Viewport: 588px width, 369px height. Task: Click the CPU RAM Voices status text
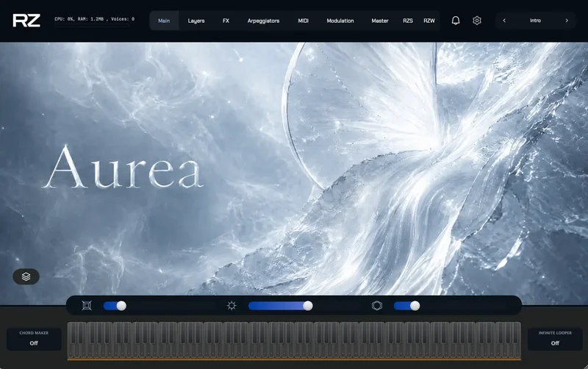click(95, 19)
